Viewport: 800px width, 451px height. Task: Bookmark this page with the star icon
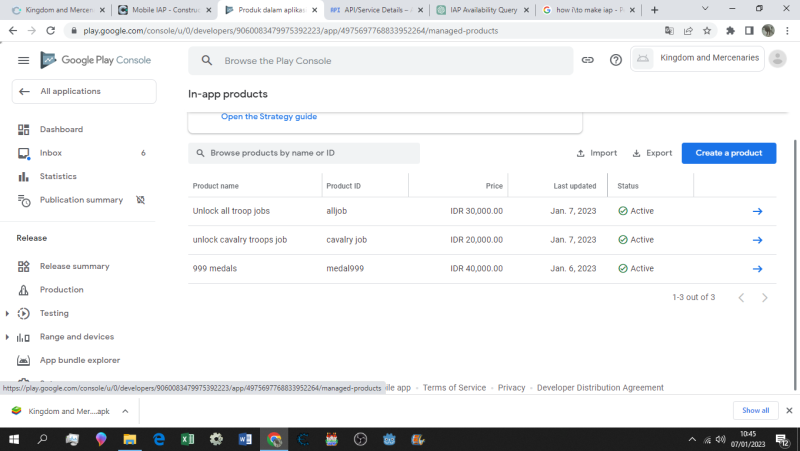pyautogui.click(x=707, y=31)
